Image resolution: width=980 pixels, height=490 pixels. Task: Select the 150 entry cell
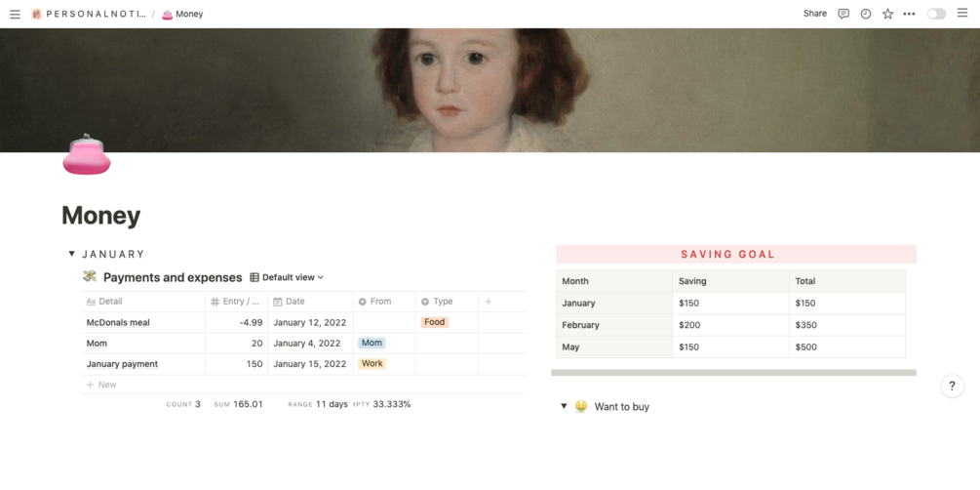pos(236,363)
